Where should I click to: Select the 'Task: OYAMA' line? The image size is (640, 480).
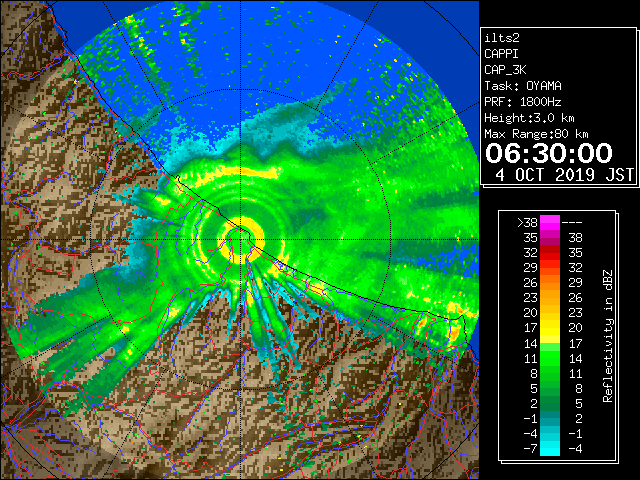click(x=523, y=86)
